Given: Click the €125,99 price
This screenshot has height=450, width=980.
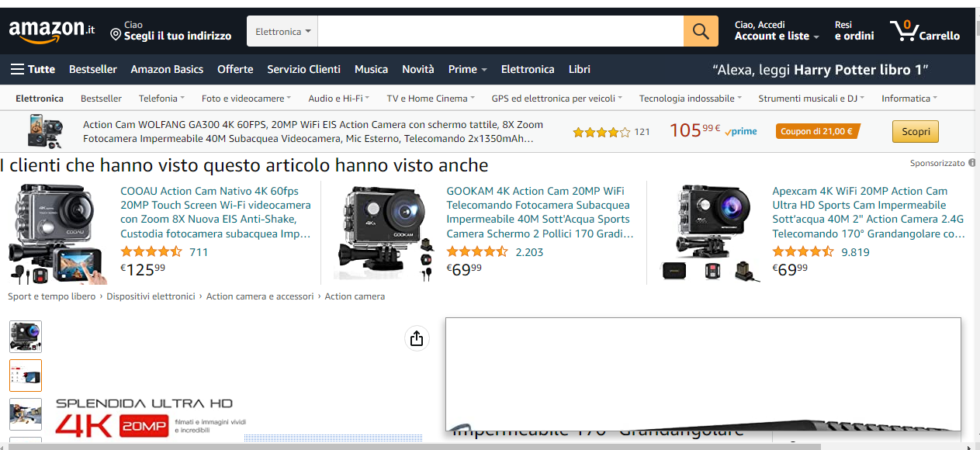Looking at the screenshot, I should point(144,269).
